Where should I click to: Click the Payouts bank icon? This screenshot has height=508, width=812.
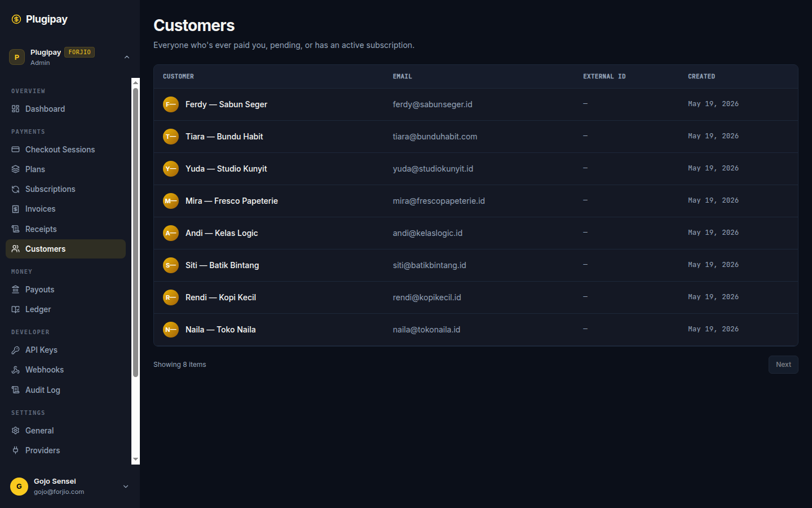16,290
